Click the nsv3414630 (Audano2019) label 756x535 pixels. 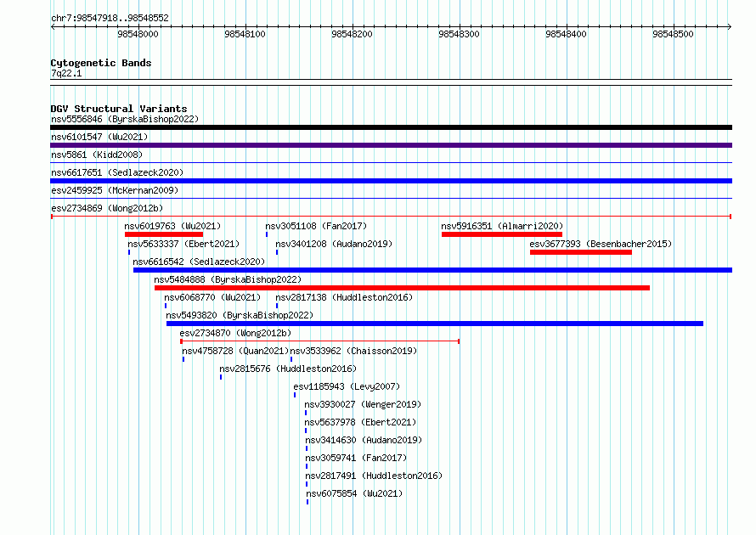coord(364,440)
